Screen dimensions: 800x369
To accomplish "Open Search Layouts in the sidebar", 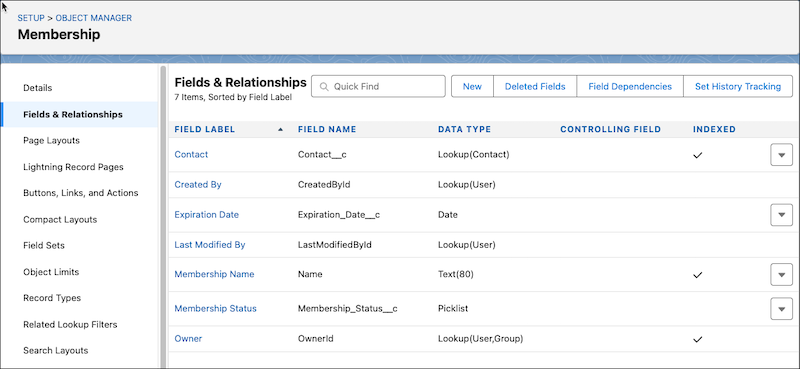I will click(56, 351).
